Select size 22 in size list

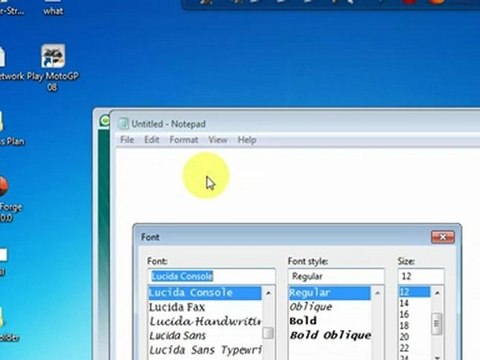[415, 348]
